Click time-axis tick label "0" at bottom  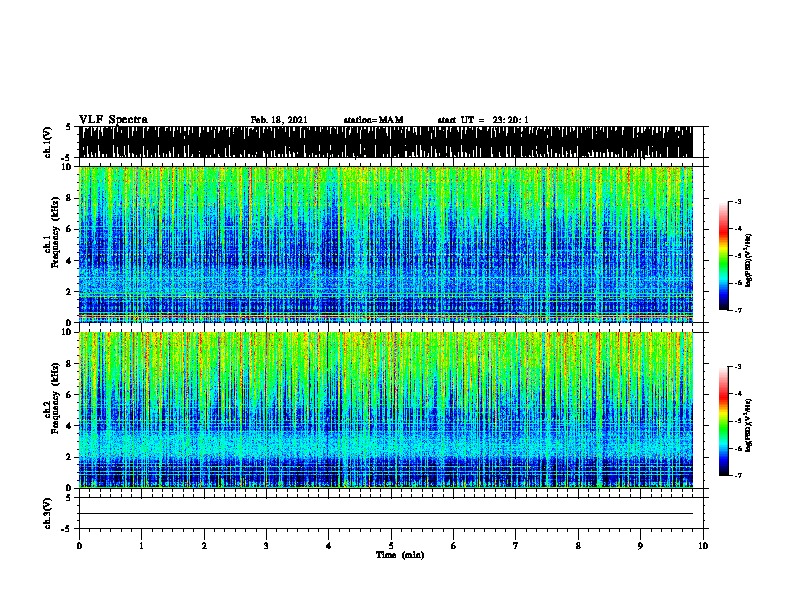coord(79,545)
